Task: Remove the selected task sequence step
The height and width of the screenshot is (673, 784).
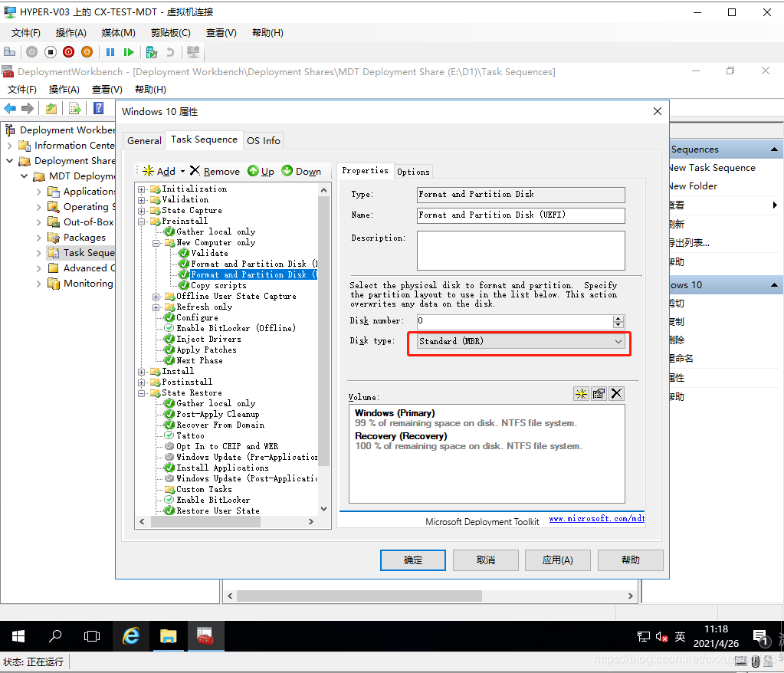Action: click(215, 172)
